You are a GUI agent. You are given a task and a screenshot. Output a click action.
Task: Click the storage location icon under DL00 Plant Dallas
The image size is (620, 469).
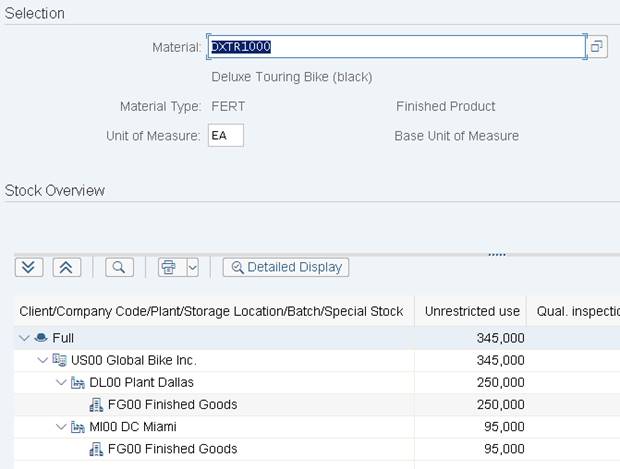[x=96, y=405]
